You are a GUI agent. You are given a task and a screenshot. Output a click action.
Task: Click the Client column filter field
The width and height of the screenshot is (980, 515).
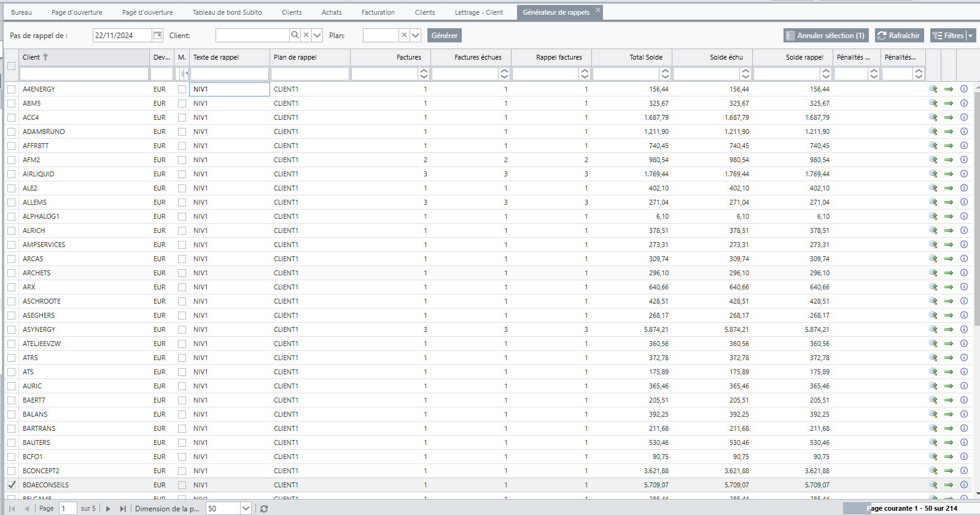point(84,74)
